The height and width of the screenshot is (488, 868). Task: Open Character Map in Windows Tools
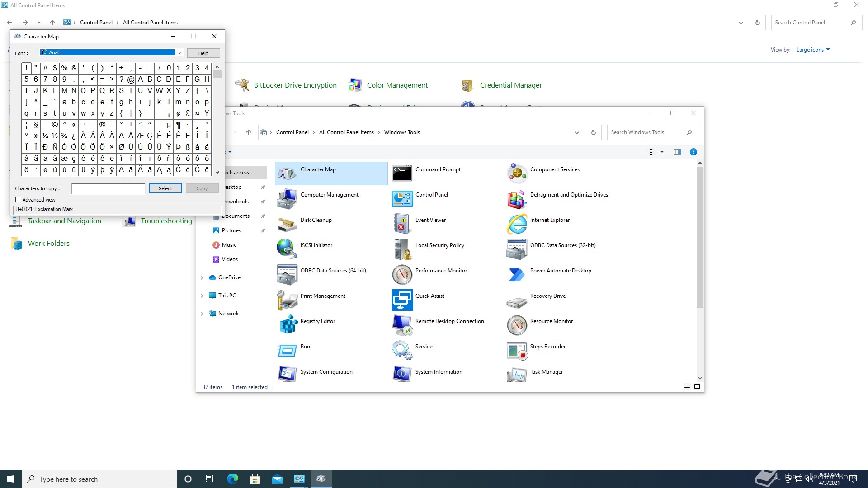[331, 173]
